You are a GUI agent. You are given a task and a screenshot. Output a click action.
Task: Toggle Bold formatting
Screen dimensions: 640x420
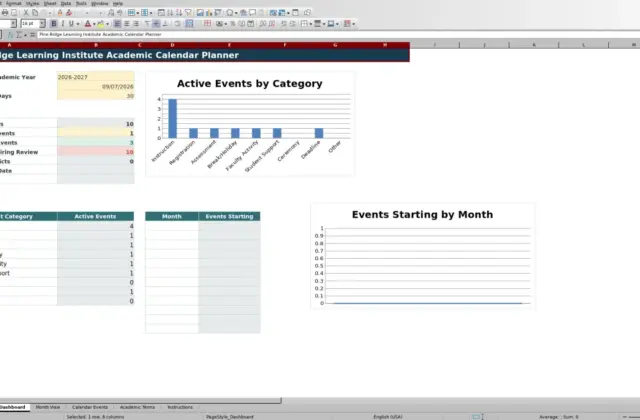point(54,24)
